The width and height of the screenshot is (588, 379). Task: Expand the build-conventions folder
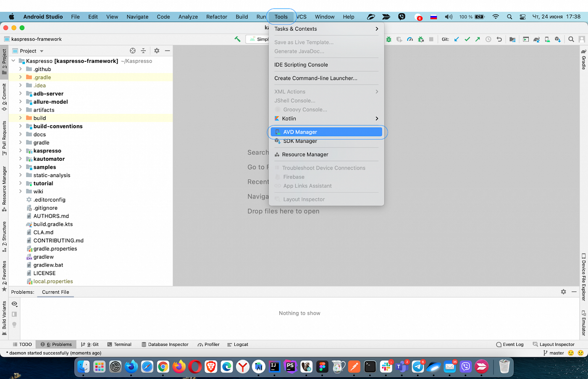[x=20, y=126]
